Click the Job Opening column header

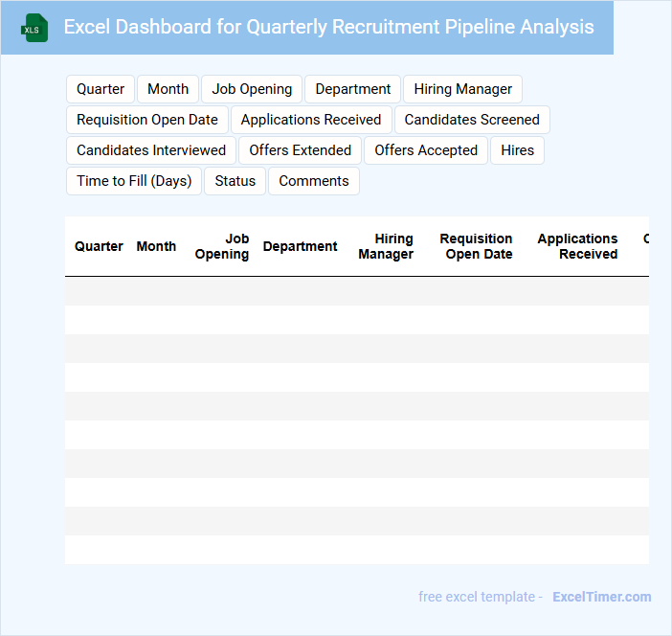222,246
